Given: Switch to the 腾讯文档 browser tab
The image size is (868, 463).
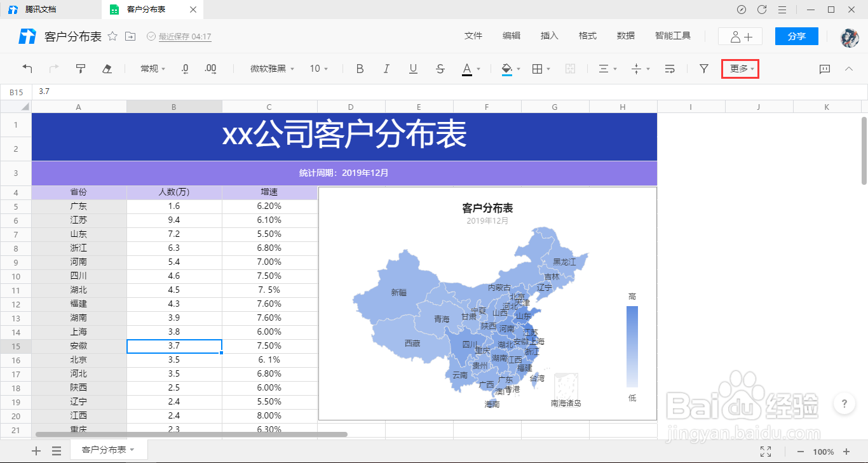Looking at the screenshot, I should tap(41, 10).
